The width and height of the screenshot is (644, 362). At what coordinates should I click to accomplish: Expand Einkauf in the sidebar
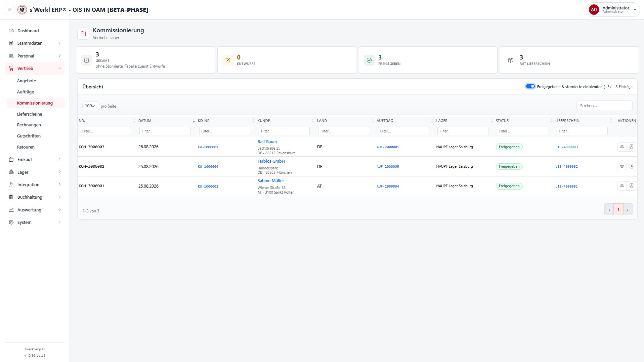point(35,159)
